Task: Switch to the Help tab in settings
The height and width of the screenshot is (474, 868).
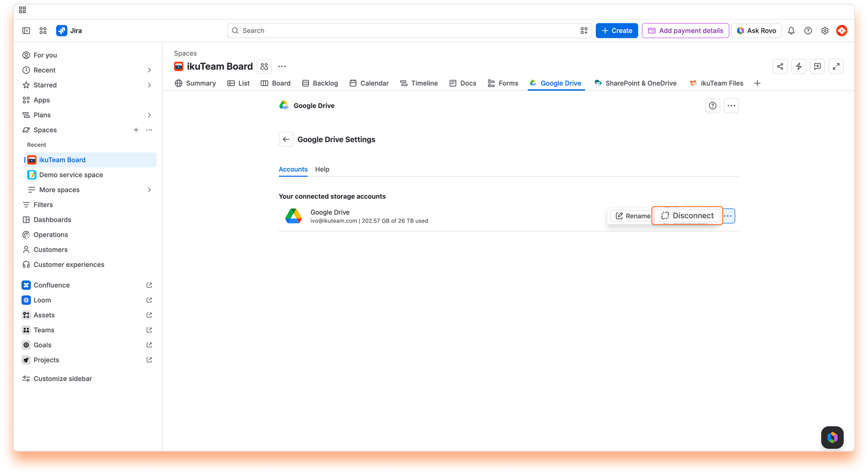Action: point(322,169)
